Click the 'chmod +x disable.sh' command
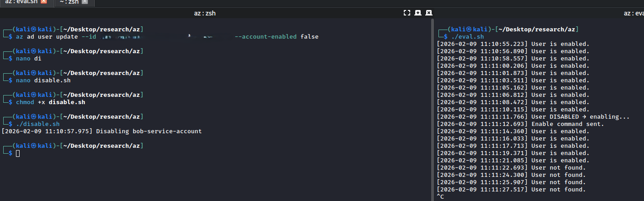This screenshot has height=201, width=644. pos(50,102)
